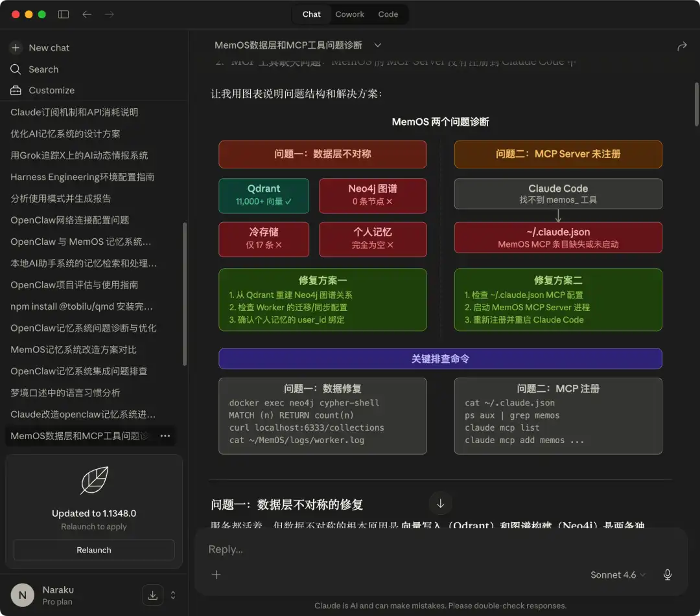The width and height of the screenshot is (700, 616).
Task: Click the share arrow icon
Action: coord(682,46)
